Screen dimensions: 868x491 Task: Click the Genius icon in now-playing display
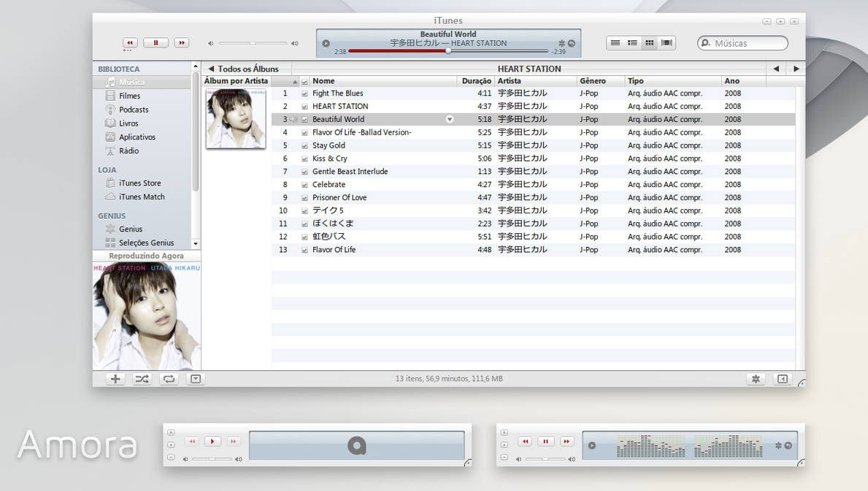[561, 43]
